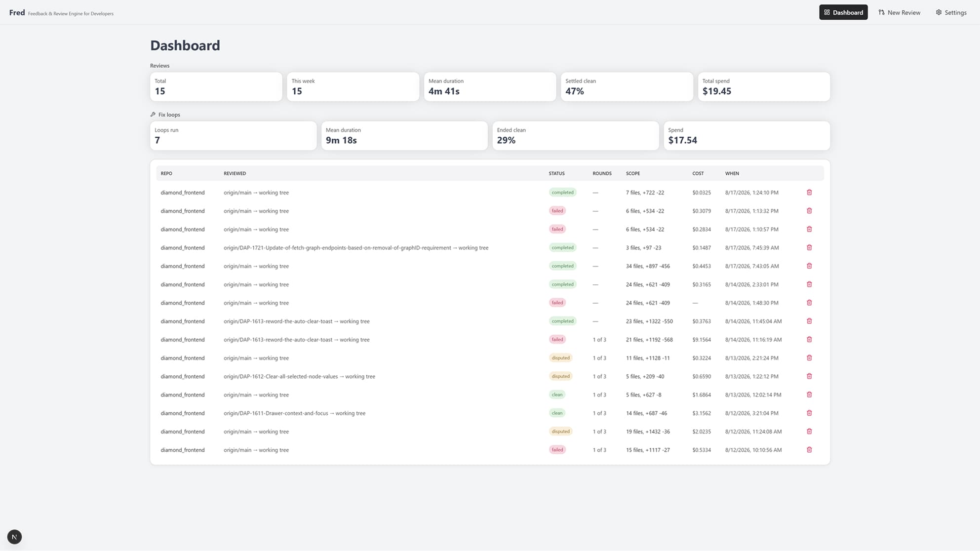The width and height of the screenshot is (980, 551).
Task: Open the DAP-1613 review costing $0.3763
Action: pyautogui.click(x=490, y=321)
